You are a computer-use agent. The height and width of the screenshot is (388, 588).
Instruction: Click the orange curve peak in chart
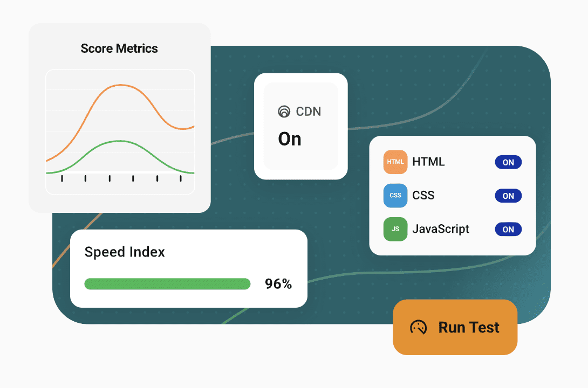(121, 85)
